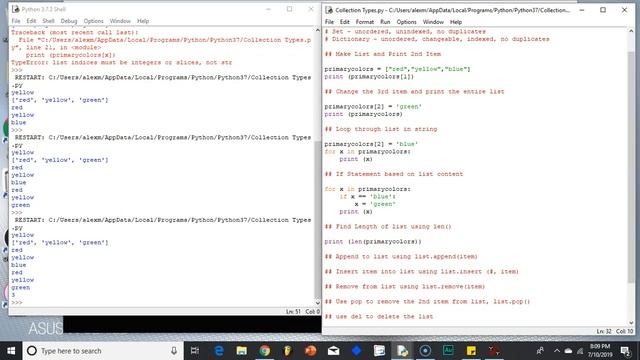
Task: Open Task View from the taskbar
Action: point(195,351)
